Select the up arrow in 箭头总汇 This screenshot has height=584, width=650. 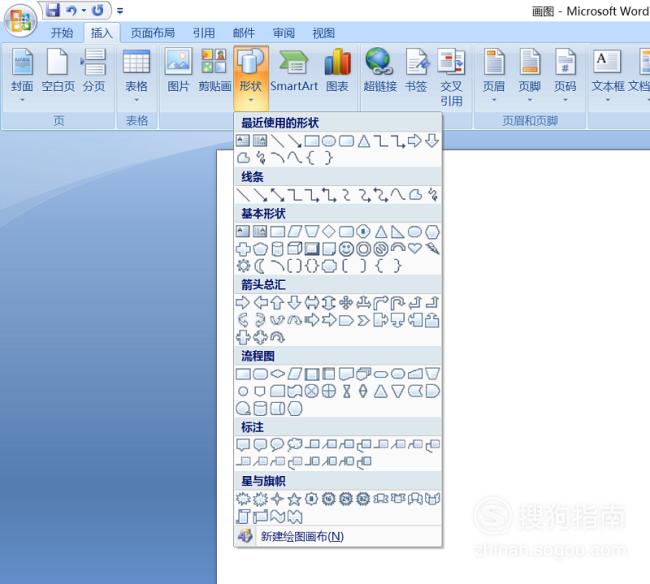277,303
